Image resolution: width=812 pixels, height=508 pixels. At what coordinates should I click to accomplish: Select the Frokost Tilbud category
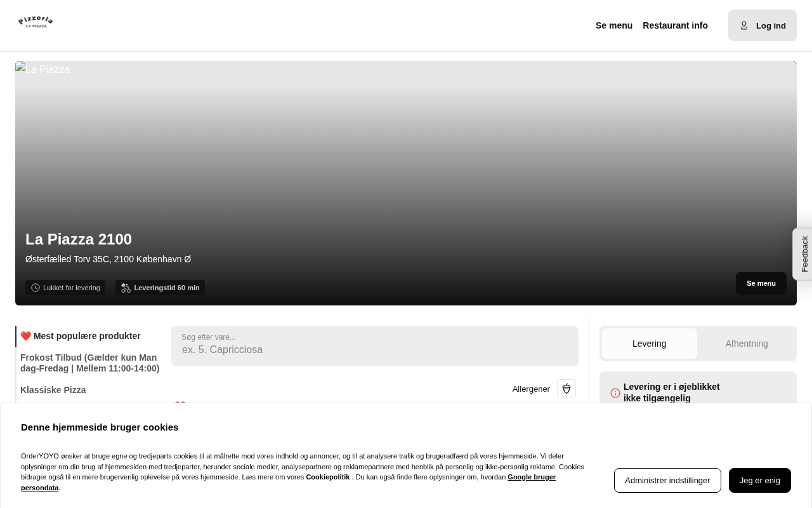point(90,363)
